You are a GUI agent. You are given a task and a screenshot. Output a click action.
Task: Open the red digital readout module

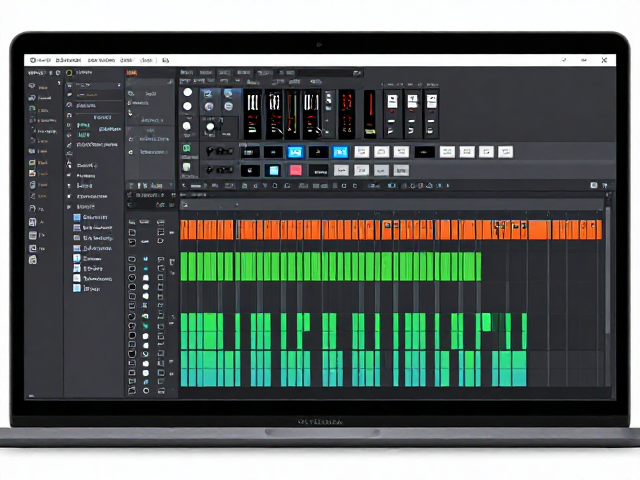point(346,114)
